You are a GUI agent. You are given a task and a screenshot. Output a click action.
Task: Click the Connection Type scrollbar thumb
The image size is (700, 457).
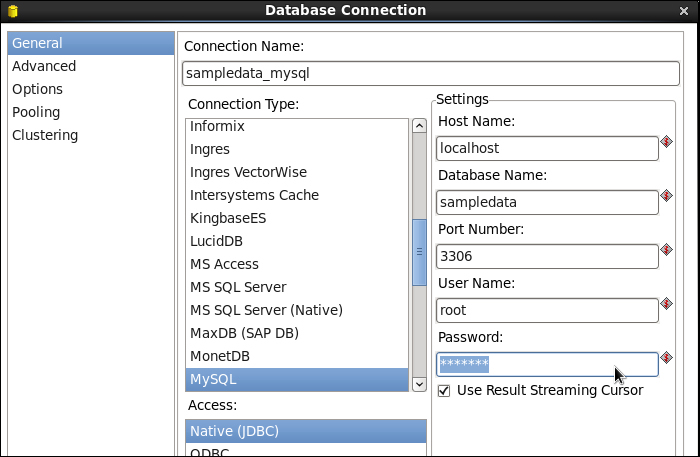(420, 251)
